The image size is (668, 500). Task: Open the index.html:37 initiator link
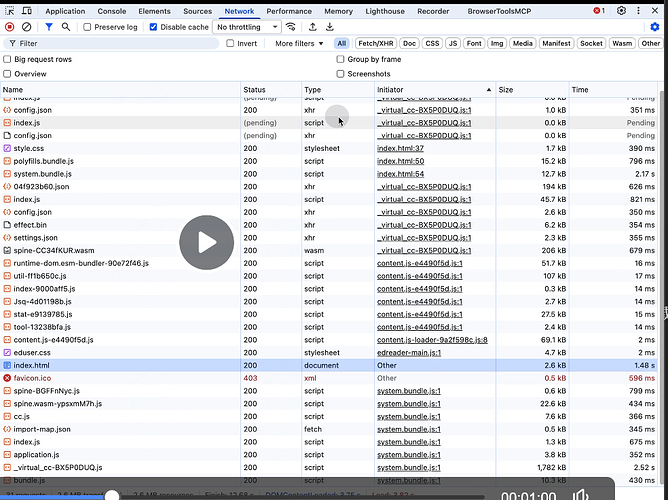click(400, 148)
